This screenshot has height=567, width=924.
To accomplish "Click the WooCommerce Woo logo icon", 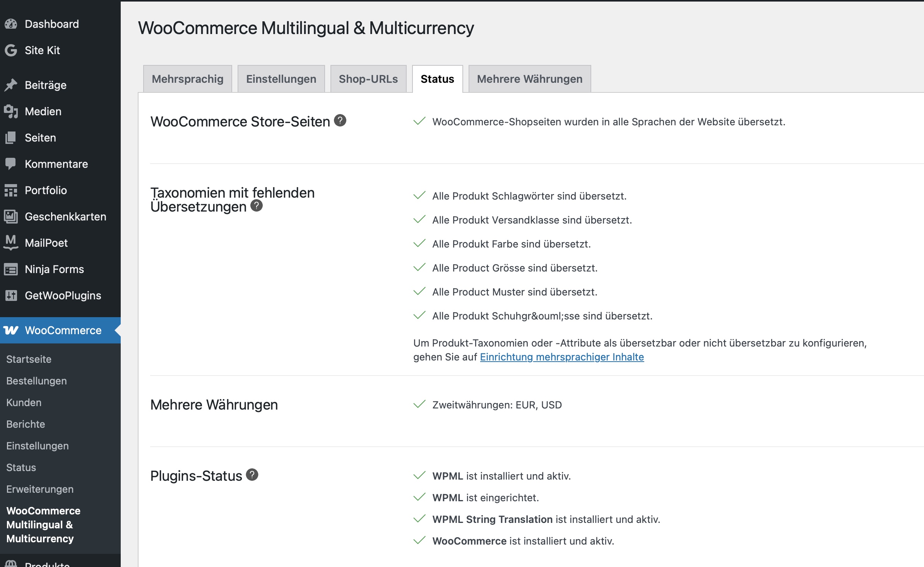I will 11,330.
